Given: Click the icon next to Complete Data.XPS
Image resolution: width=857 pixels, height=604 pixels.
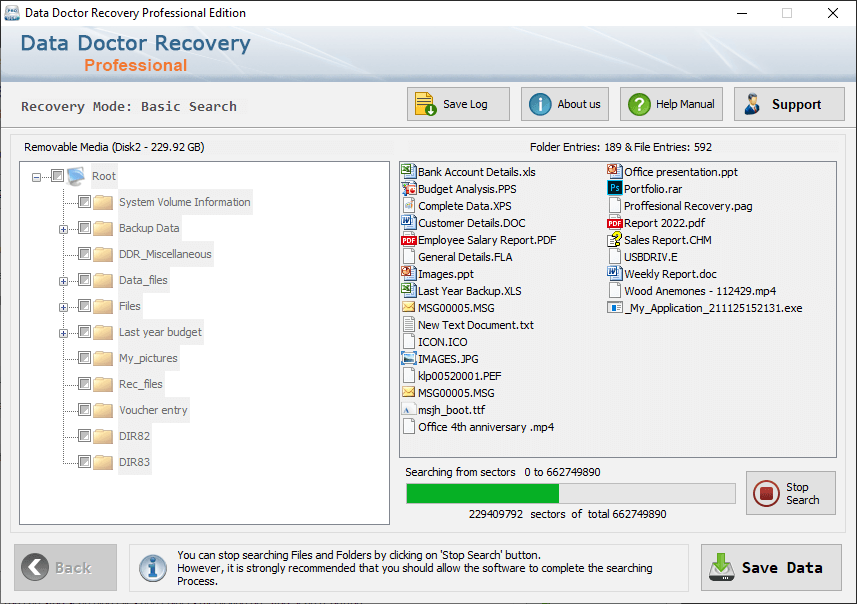Looking at the screenshot, I should [408, 206].
